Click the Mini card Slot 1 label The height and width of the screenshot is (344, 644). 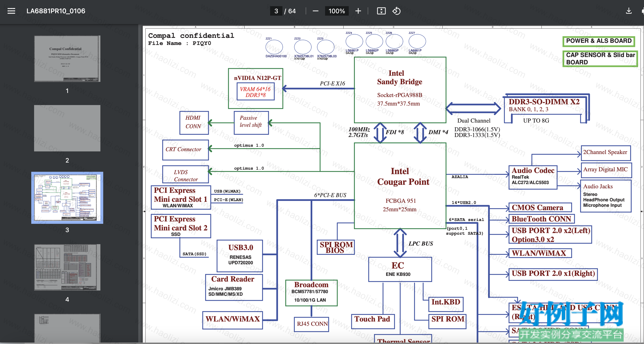(180, 199)
